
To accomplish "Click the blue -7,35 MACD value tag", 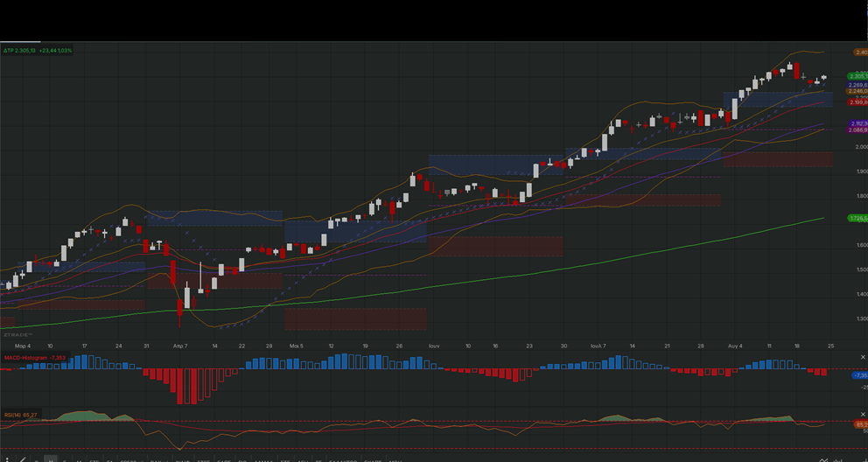I will 860,375.
